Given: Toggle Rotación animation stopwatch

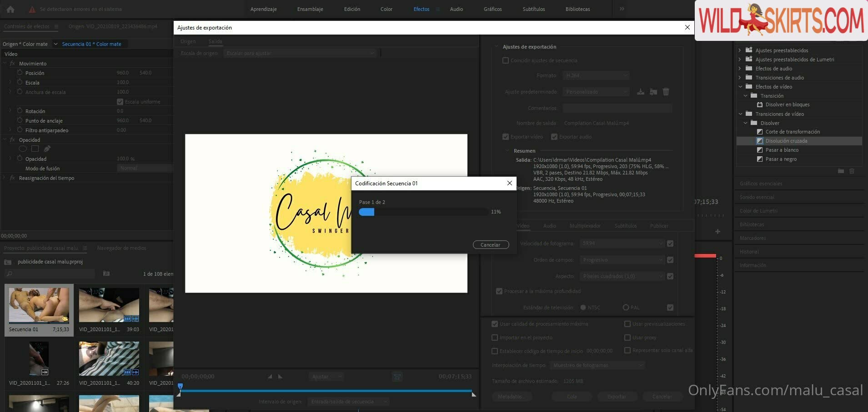Looking at the screenshot, I should (20, 111).
